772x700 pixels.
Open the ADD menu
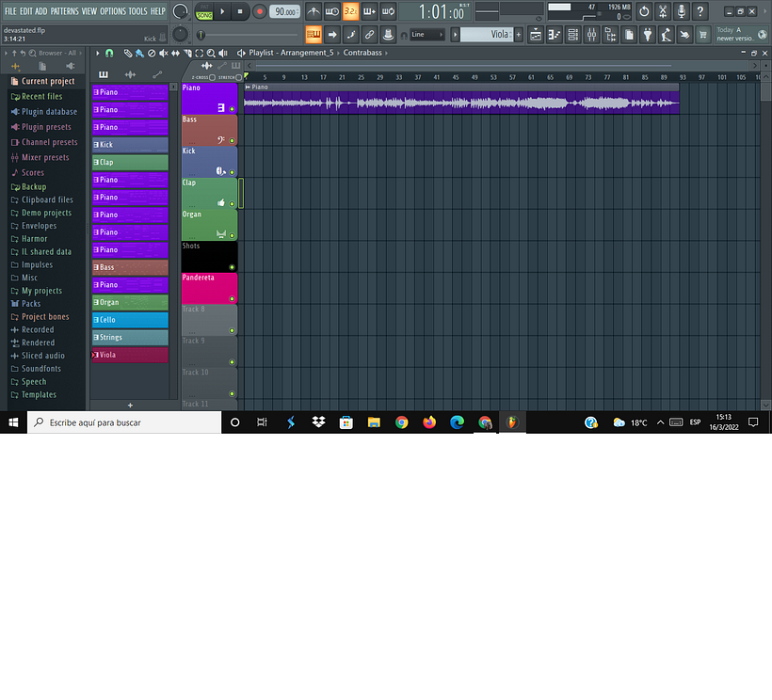(x=41, y=11)
